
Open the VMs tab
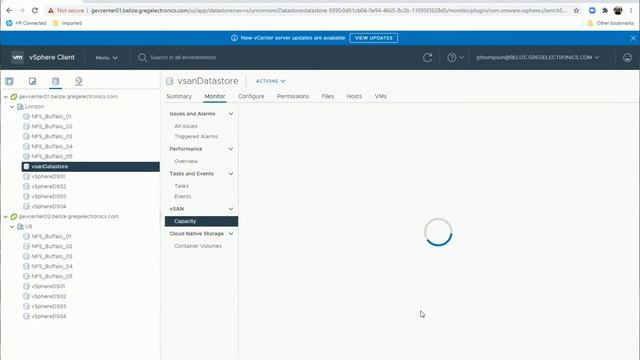pyautogui.click(x=380, y=96)
